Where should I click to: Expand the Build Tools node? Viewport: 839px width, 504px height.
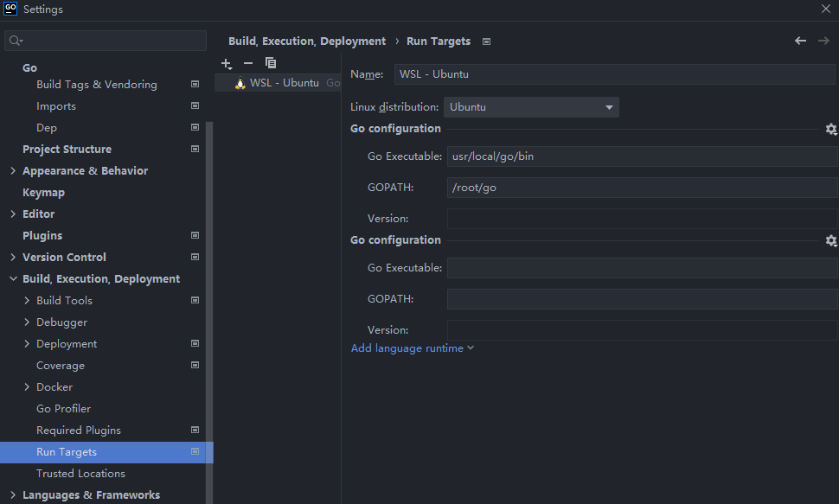(x=27, y=301)
